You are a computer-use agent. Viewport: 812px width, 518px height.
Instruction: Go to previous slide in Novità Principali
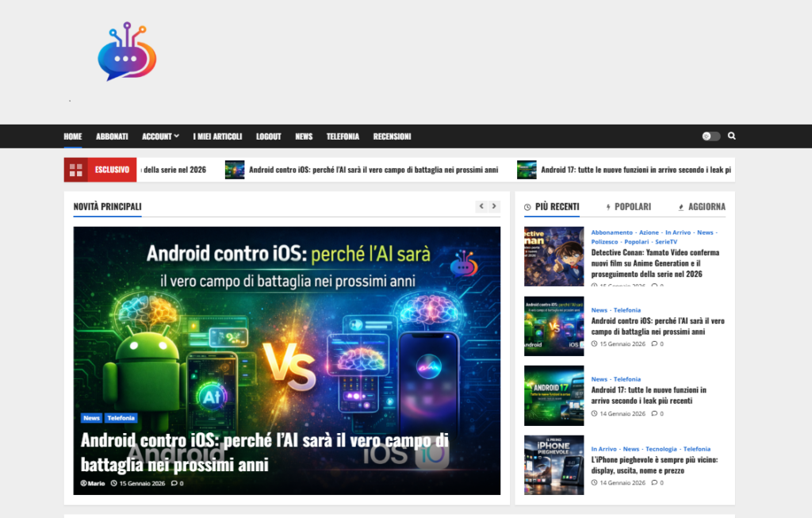(481, 206)
